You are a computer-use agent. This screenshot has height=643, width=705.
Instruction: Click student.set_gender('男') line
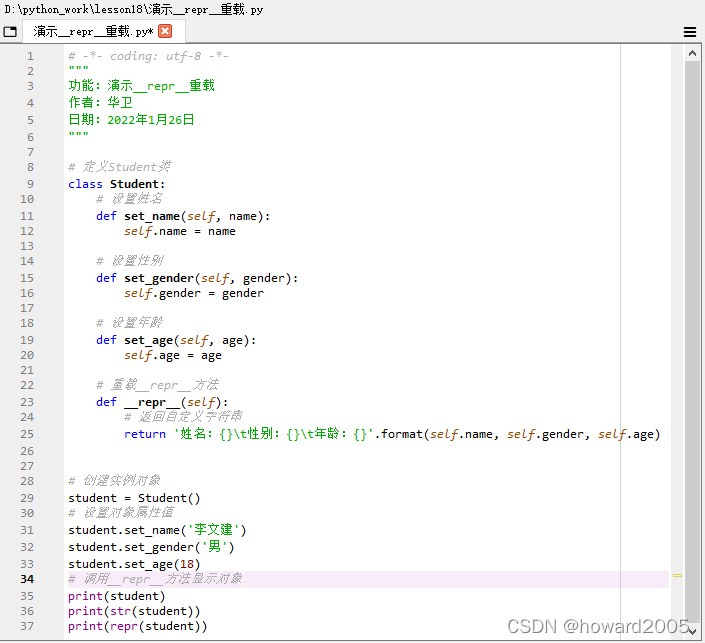coord(151,547)
